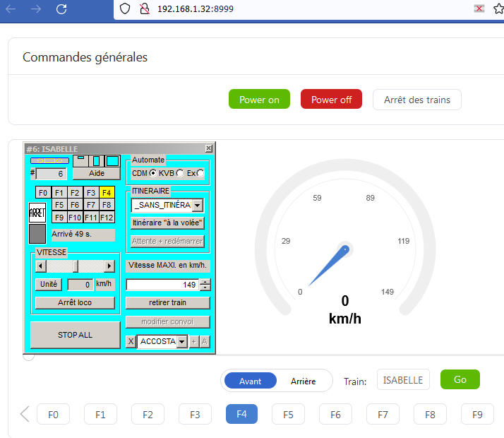Viewport: 504px width, 438px height.
Task: Click the left chevron beside the F0 button
Action: [x=25, y=414]
